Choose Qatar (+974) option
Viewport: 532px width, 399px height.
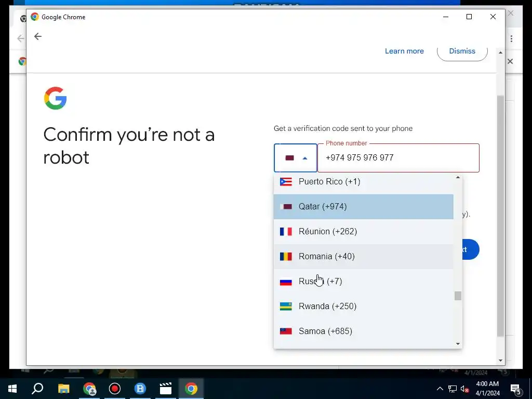[x=363, y=207]
